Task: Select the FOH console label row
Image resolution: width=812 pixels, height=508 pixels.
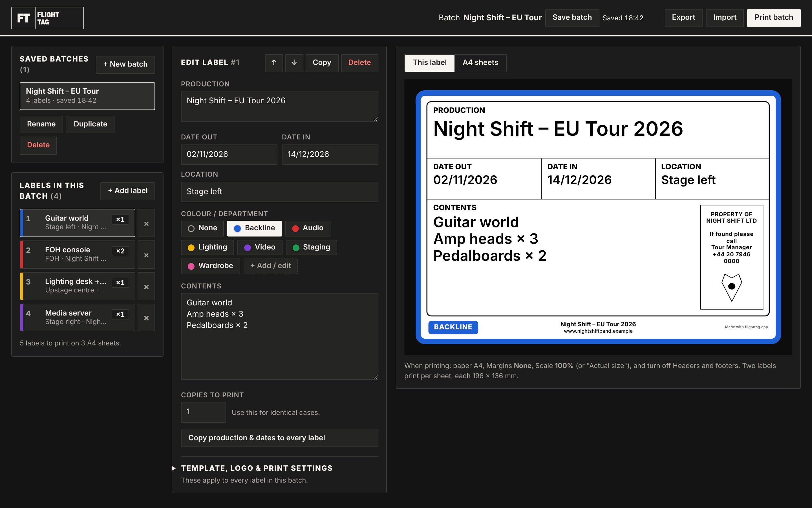Action: tap(78, 255)
